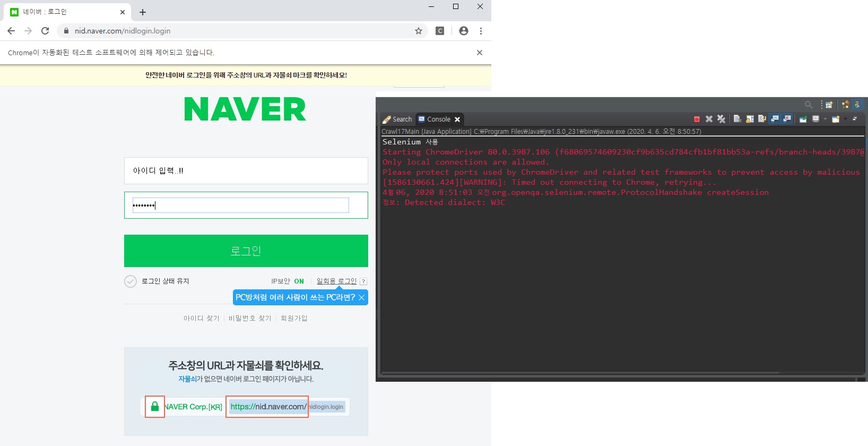Click the 'Only local connections are allowed.' line
Screen dimensions: 868x446
pos(466,162)
